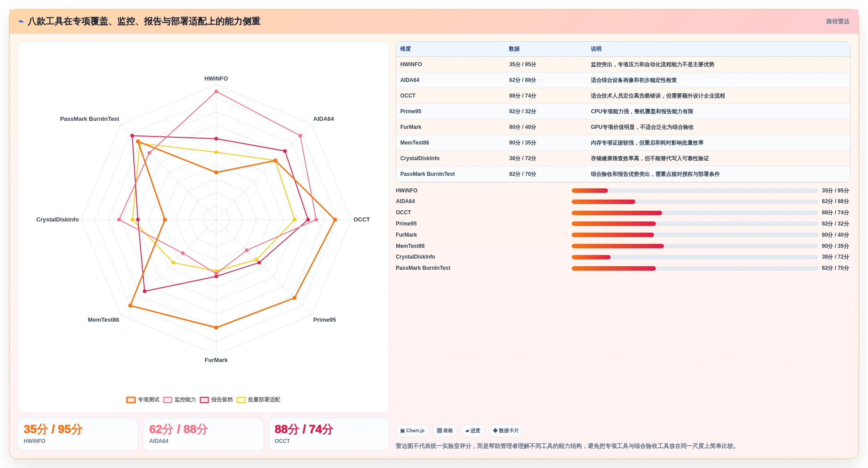
Task: Select the 数据卡片 chip
Action: (506, 431)
